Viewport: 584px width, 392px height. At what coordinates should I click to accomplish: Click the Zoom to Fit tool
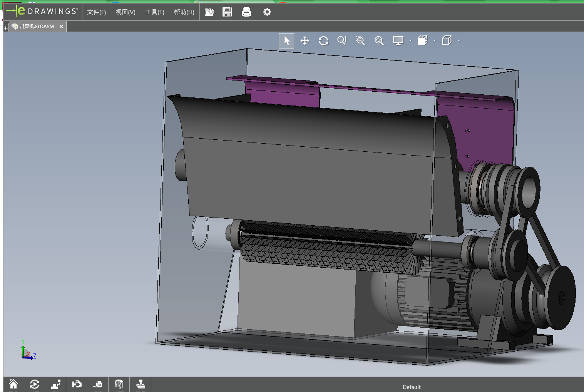(x=379, y=41)
